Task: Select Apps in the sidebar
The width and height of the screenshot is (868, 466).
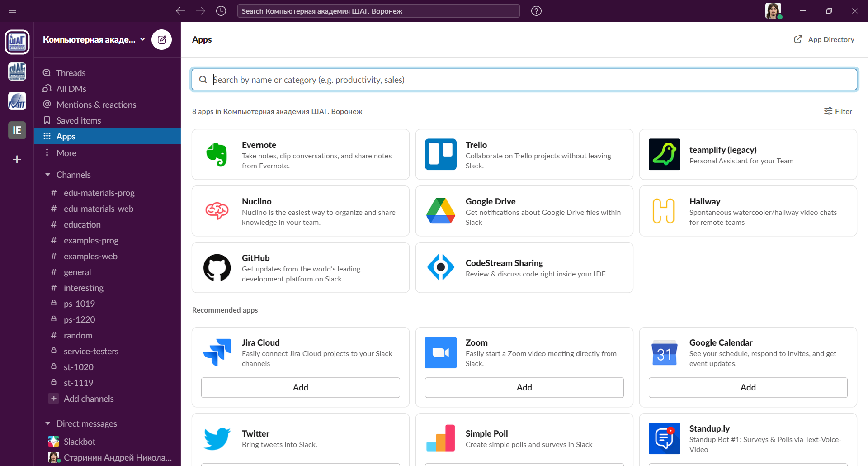Action: pyautogui.click(x=107, y=136)
